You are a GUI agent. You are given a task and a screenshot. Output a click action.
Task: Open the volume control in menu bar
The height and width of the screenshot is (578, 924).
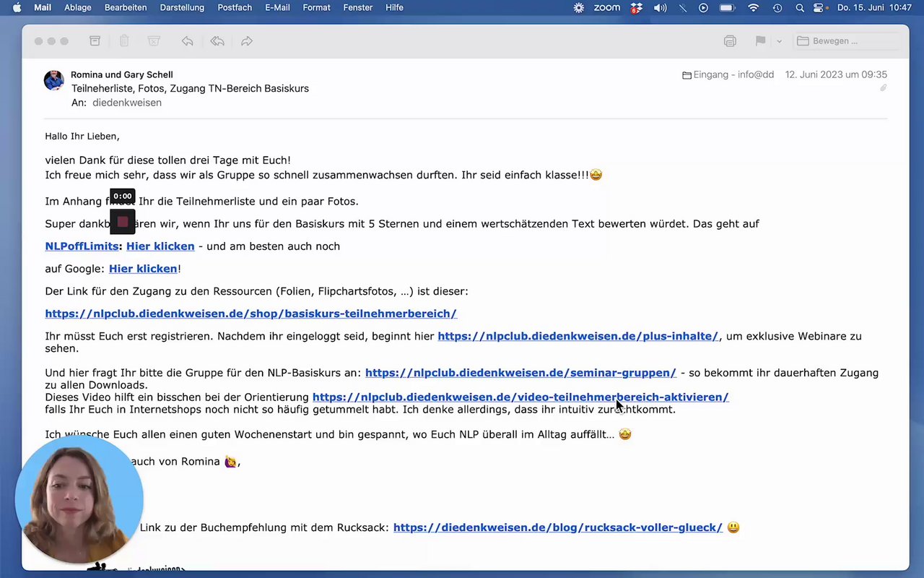(x=661, y=8)
